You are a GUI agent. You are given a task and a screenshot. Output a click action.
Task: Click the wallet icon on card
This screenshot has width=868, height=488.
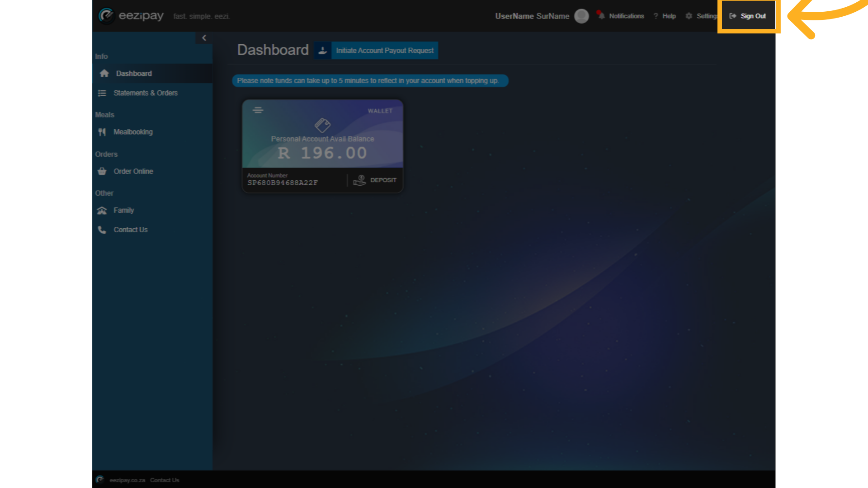click(x=323, y=125)
